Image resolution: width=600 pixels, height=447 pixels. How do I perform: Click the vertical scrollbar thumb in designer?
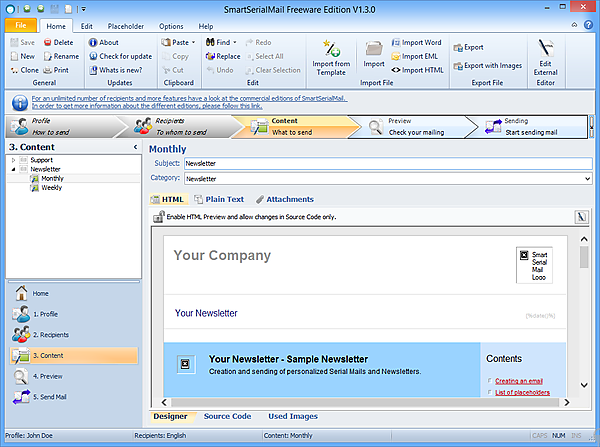tap(584, 257)
